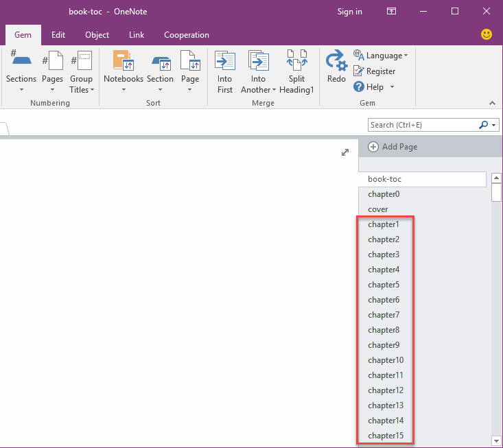Expand the Help dropdown arrow
The width and height of the screenshot is (503, 448).
(x=392, y=86)
